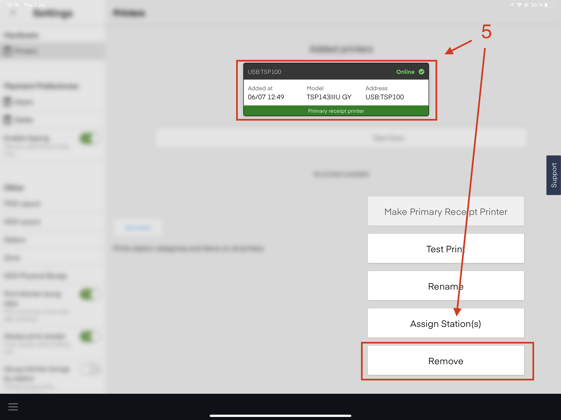This screenshot has height=420, width=561.
Task: Open Assign Station(s) option
Action: [x=446, y=323]
